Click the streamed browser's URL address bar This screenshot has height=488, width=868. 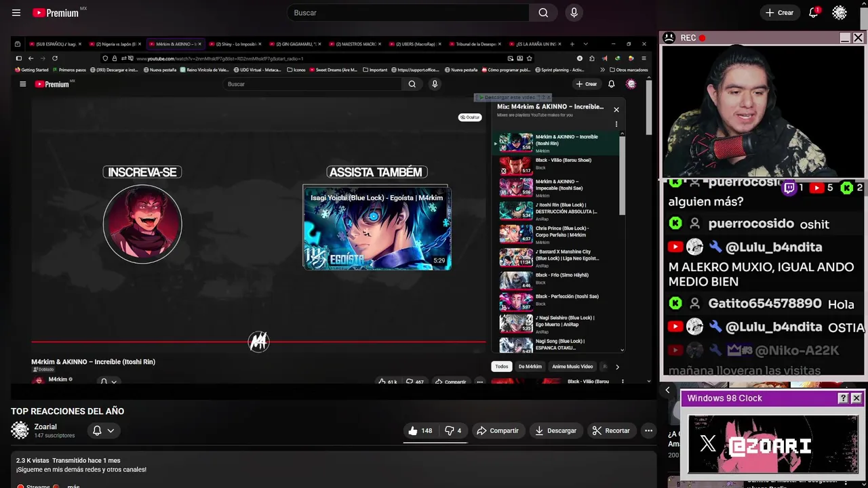(x=319, y=58)
